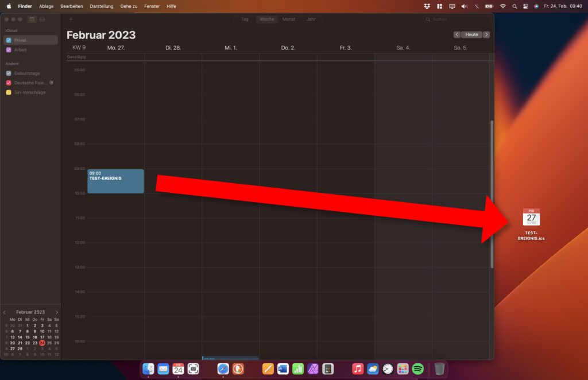This screenshot has height=380, width=588.
Task: Open DuckDuckGo browser in the Dock
Action: click(238, 369)
